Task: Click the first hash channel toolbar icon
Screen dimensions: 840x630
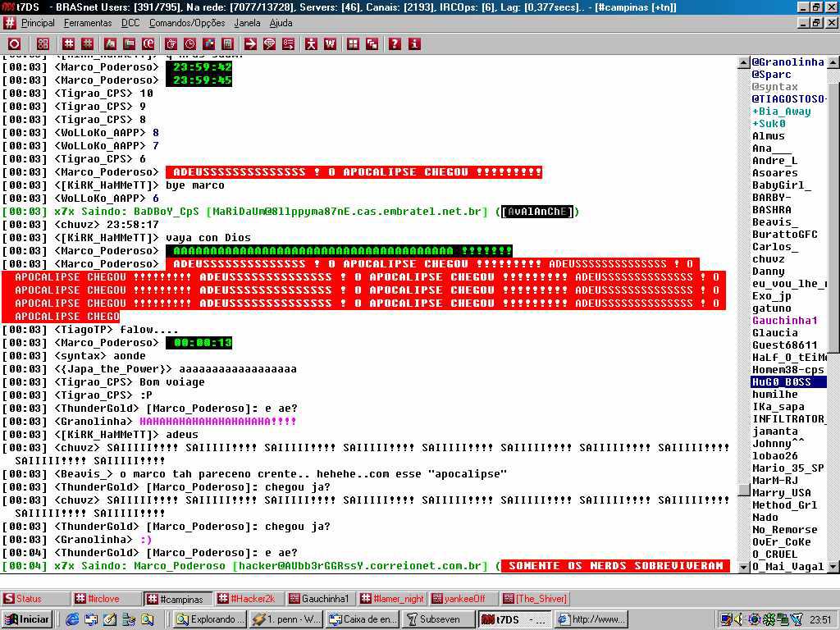Action: point(69,43)
